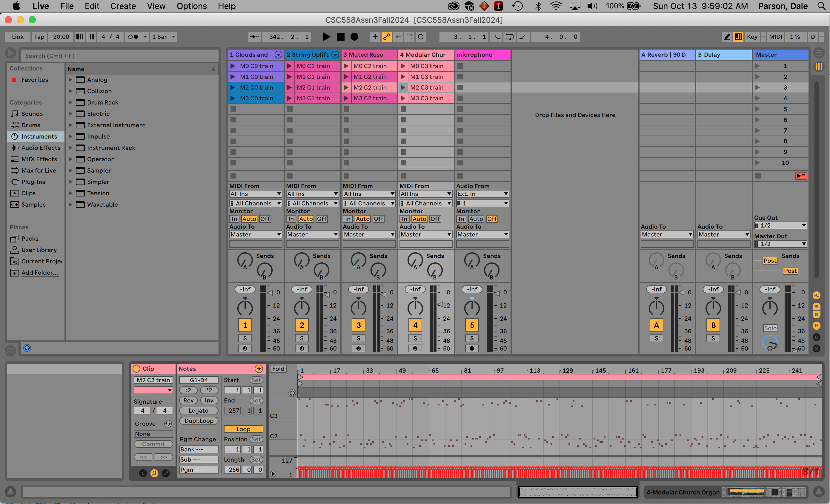Screen dimensions: 830x504
Task: Toggle Return A track activator
Action: point(656,325)
